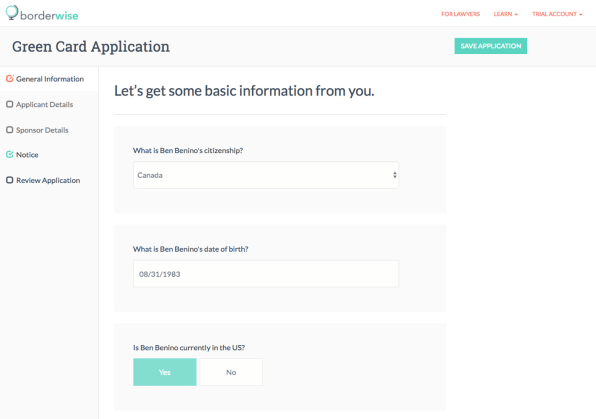Click the Save Application button
Viewport: 596px width, 419px height.
(490, 46)
